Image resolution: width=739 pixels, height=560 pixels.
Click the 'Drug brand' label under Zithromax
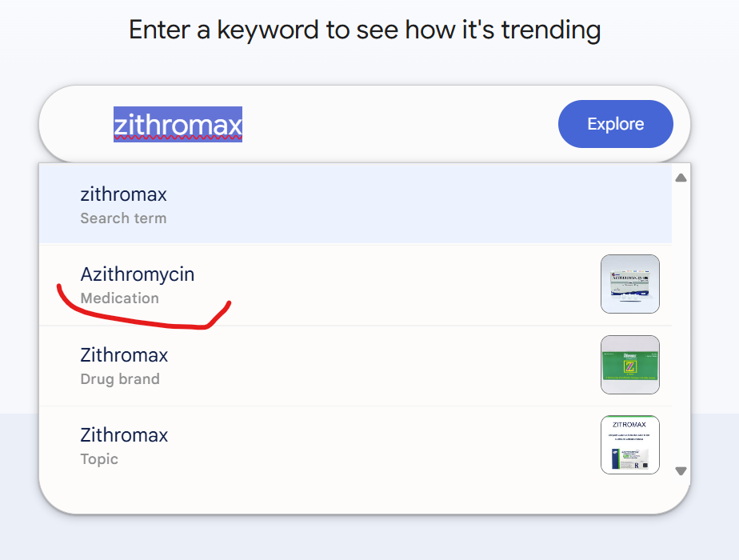[120, 379]
